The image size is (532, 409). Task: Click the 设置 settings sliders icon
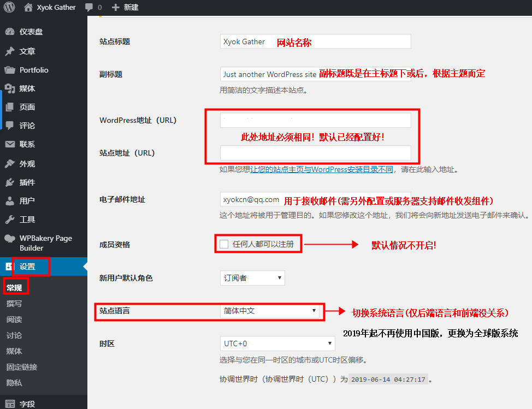coord(9,266)
